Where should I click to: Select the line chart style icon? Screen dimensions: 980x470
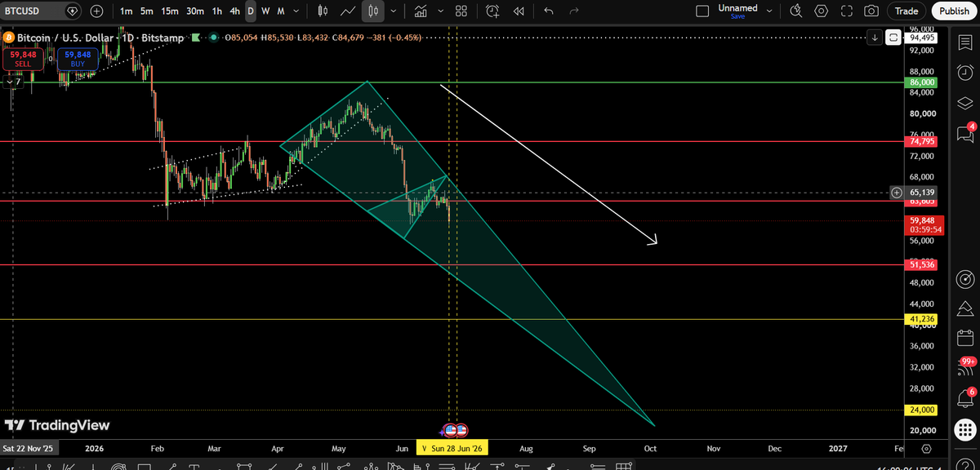click(x=349, y=11)
